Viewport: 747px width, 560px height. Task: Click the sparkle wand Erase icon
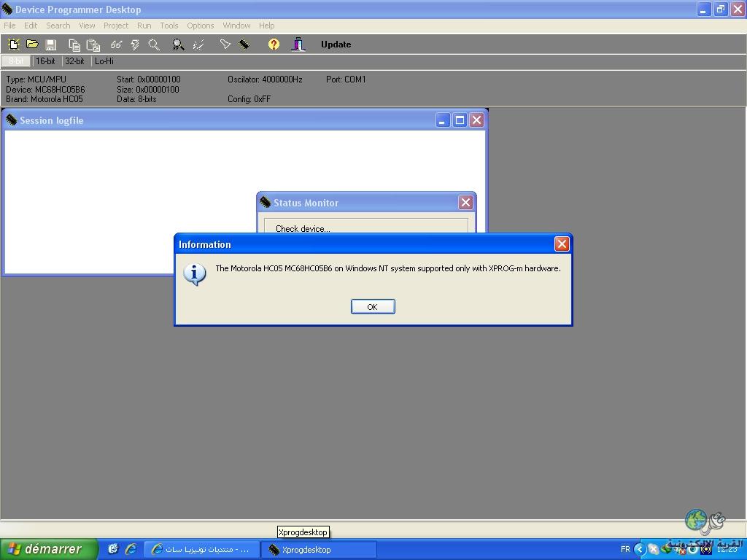tap(198, 44)
